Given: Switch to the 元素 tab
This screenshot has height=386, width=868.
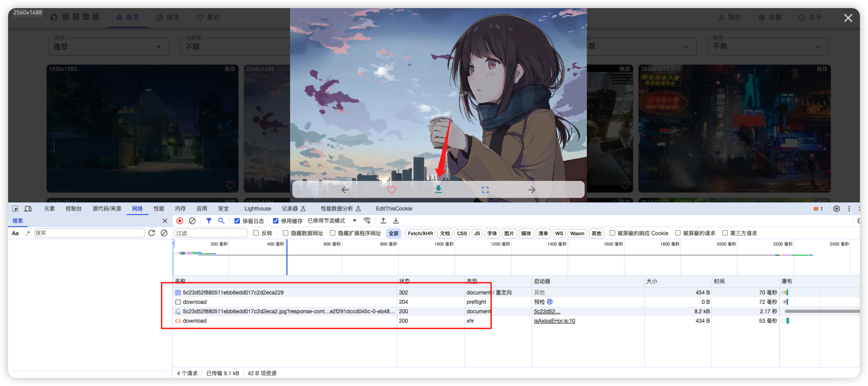Looking at the screenshot, I should pyautogui.click(x=49, y=209).
